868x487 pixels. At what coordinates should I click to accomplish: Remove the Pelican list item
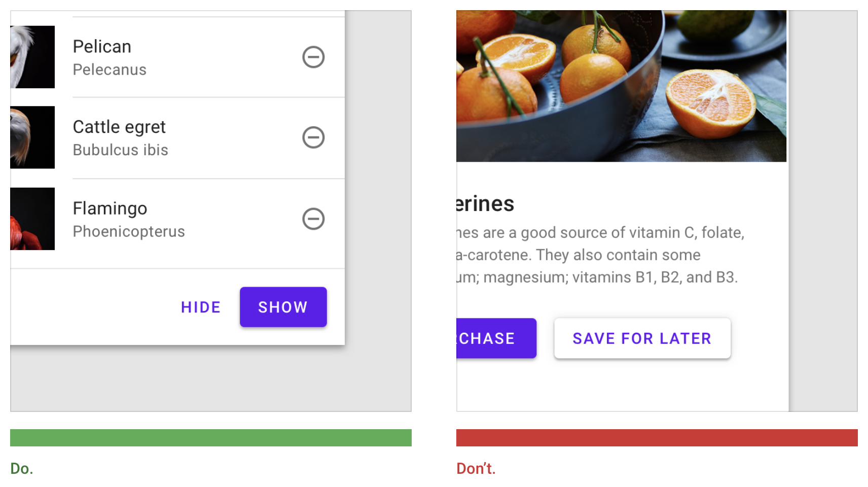(x=313, y=57)
